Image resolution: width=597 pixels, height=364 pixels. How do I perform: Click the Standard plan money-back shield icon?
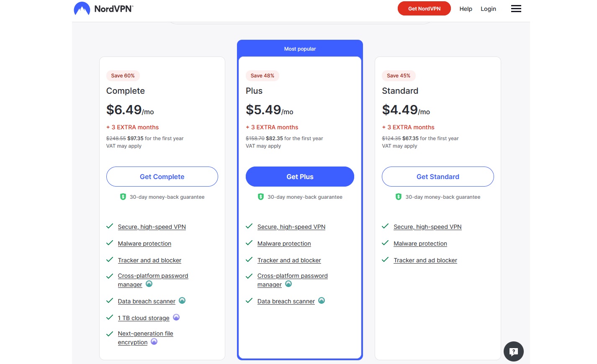[x=399, y=197]
